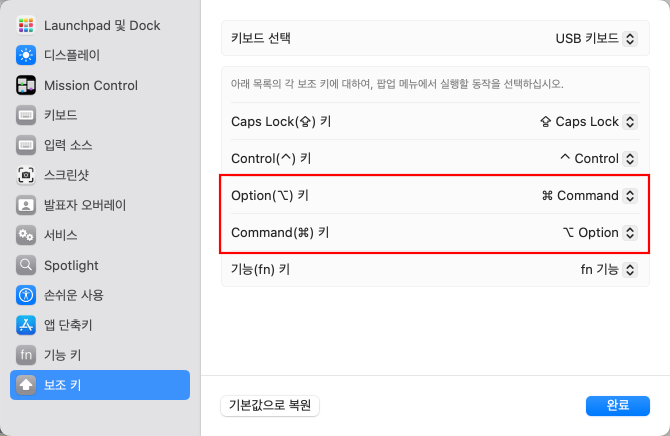Open the Mission Control icon
Image resolution: width=670 pixels, height=436 pixels.
[x=26, y=85]
